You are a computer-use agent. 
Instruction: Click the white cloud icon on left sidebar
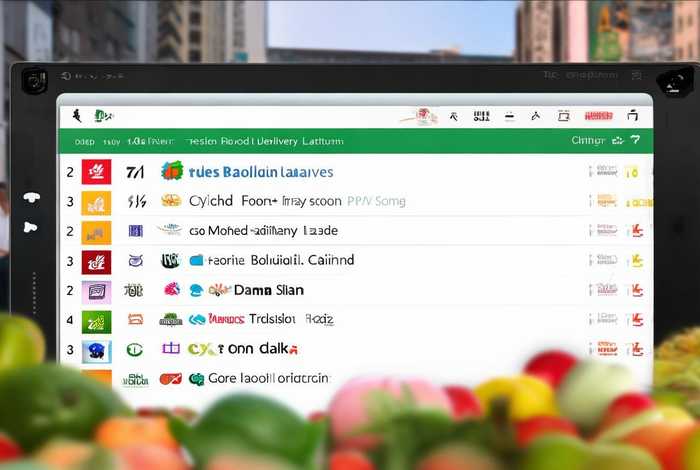[x=32, y=197]
